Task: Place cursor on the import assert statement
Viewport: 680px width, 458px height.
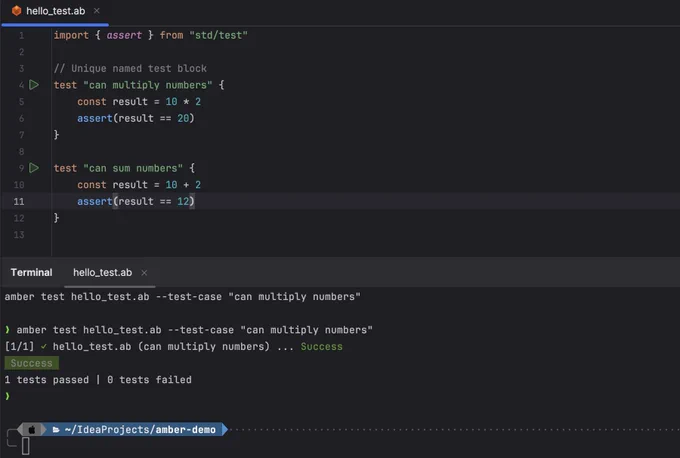Action: click(150, 35)
